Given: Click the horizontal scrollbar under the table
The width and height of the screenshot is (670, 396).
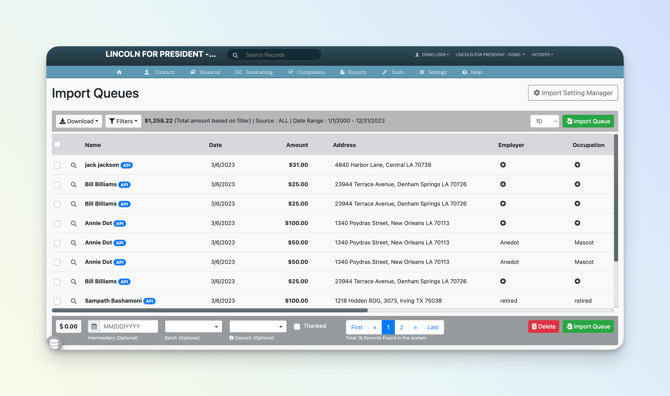Looking at the screenshot, I should click(209, 310).
